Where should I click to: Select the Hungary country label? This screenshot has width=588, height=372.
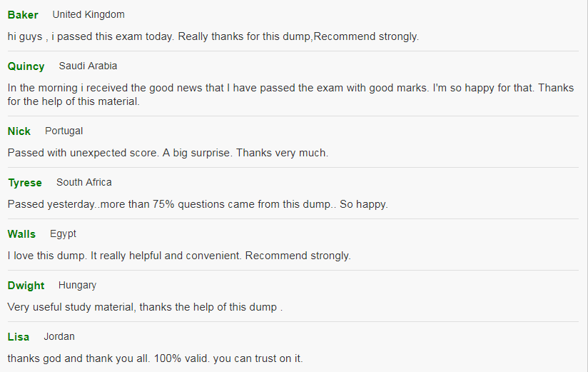(x=77, y=286)
